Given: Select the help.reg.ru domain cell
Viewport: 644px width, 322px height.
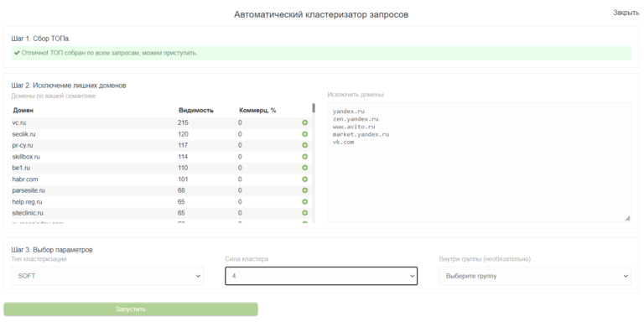Looking at the screenshot, I should (27, 201).
